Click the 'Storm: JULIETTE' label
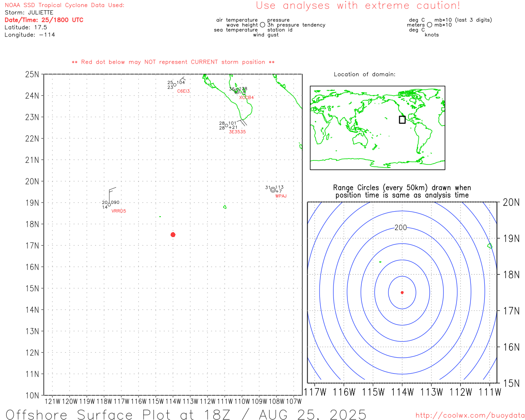 pos(29,12)
